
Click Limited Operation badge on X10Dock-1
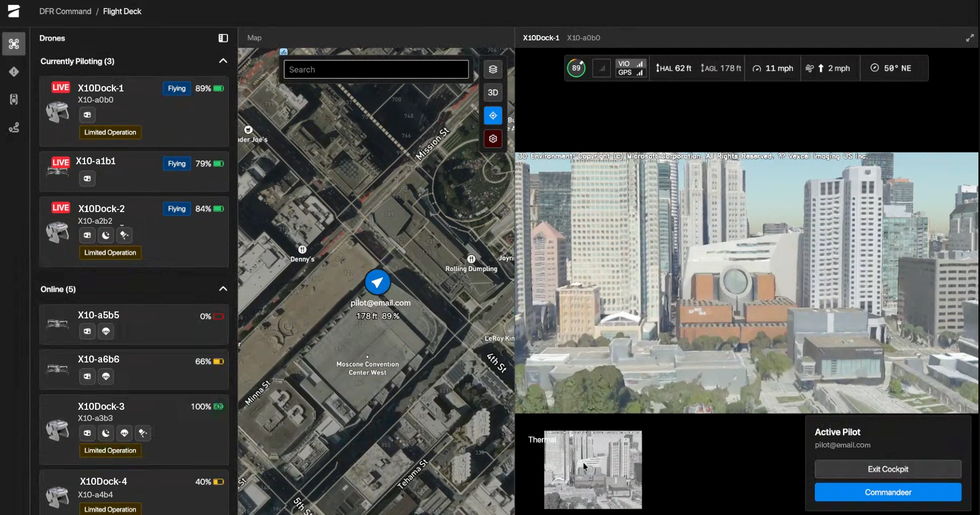point(110,132)
